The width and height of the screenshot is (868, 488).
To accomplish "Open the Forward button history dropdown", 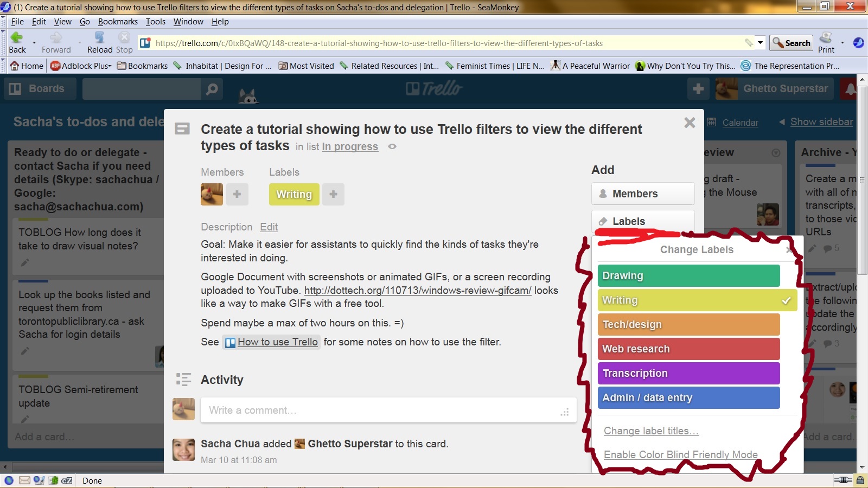I will coord(79,42).
